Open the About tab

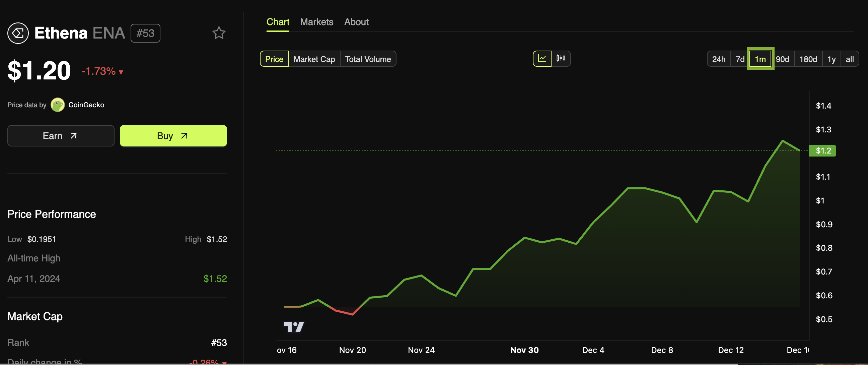click(x=356, y=22)
